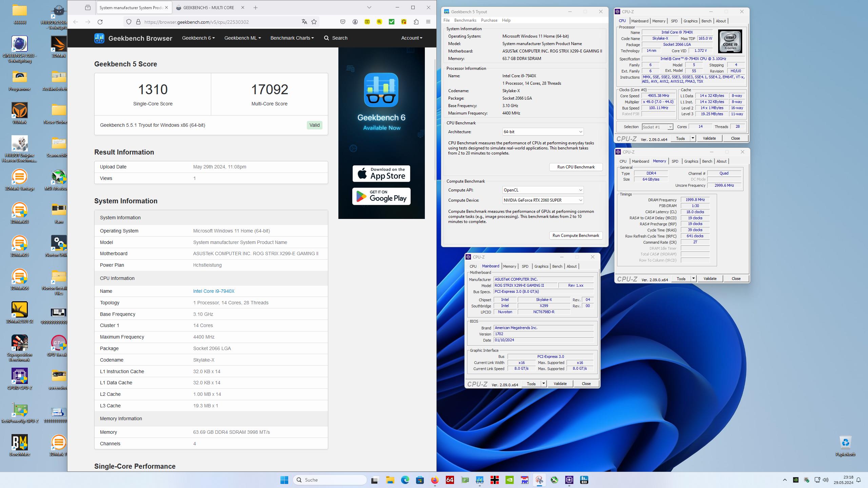Image resolution: width=868 pixels, height=488 pixels.
Task: Click the browser URL address field
Action: [220, 22]
